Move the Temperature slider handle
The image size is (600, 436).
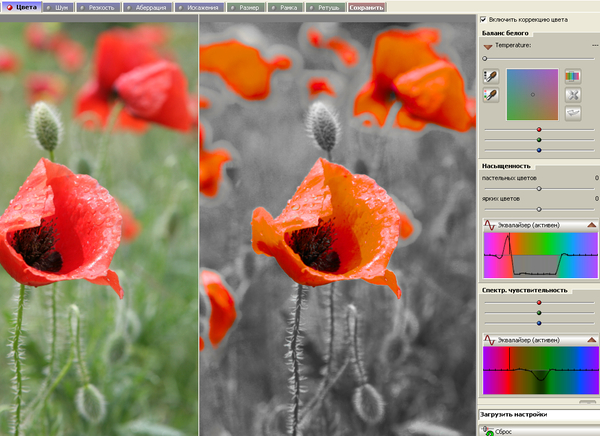[485, 59]
